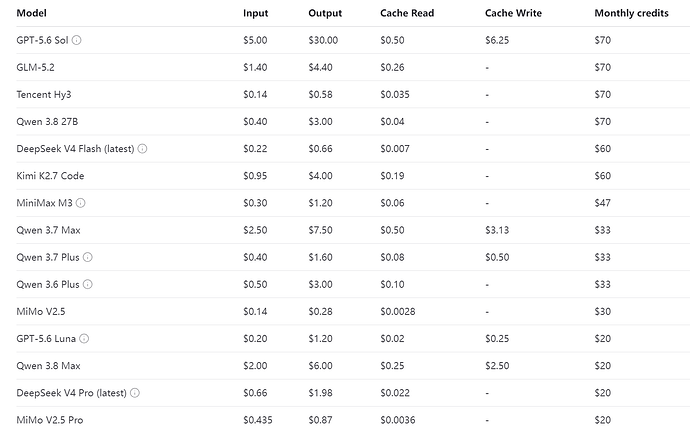The width and height of the screenshot is (690, 435).
Task: Select the Tencent Hy3 row name
Action: coord(44,95)
